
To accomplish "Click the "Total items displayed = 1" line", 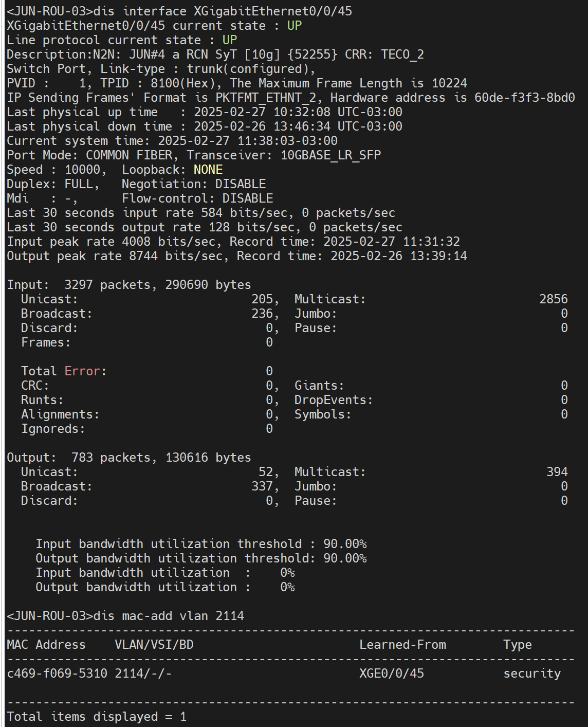I will point(97,717).
